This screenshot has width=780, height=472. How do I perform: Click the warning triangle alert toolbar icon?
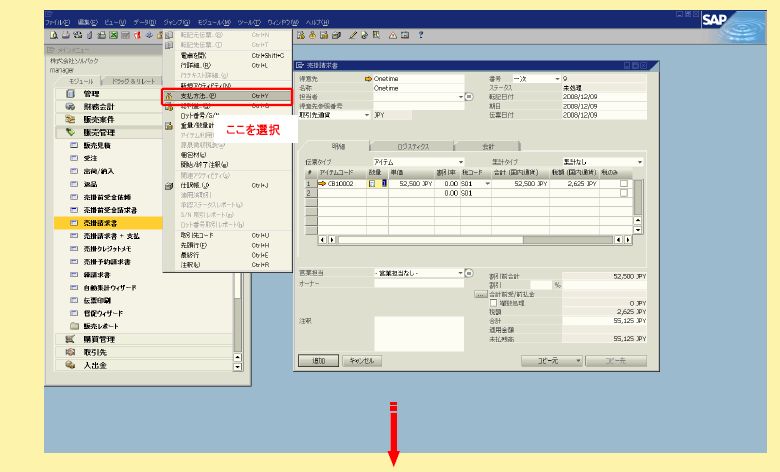[x=393, y=35]
